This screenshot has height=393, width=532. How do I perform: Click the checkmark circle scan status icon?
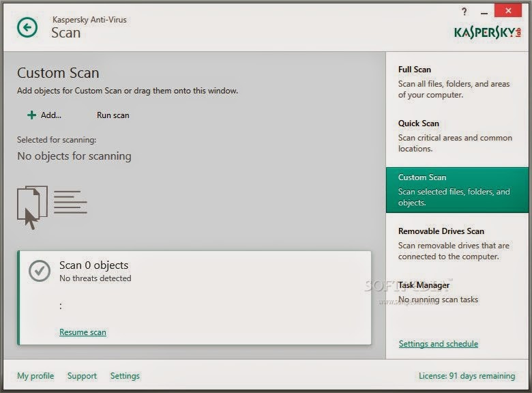click(x=40, y=271)
